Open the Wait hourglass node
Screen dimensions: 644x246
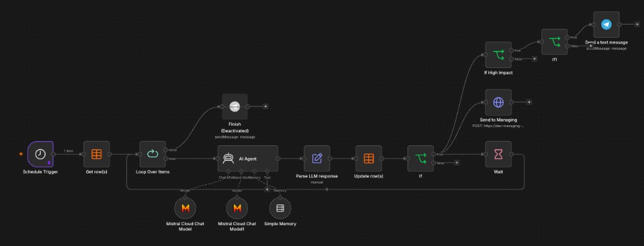pyautogui.click(x=499, y=154)
